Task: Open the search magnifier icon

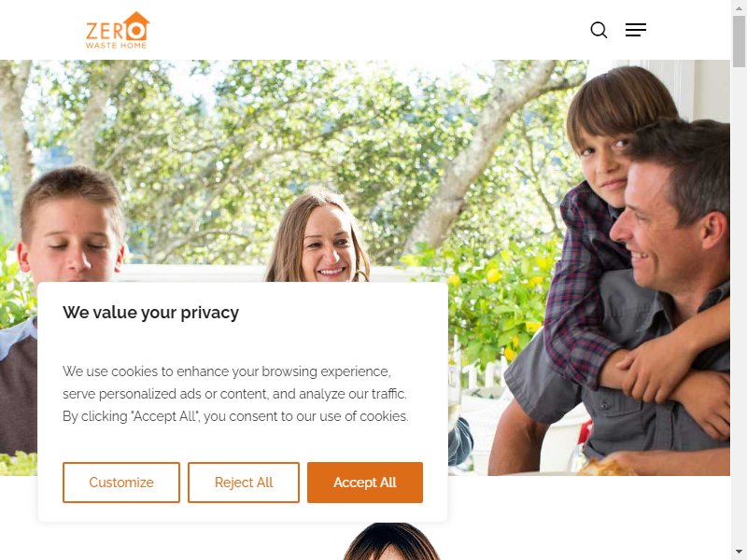Action: (599, 30)
